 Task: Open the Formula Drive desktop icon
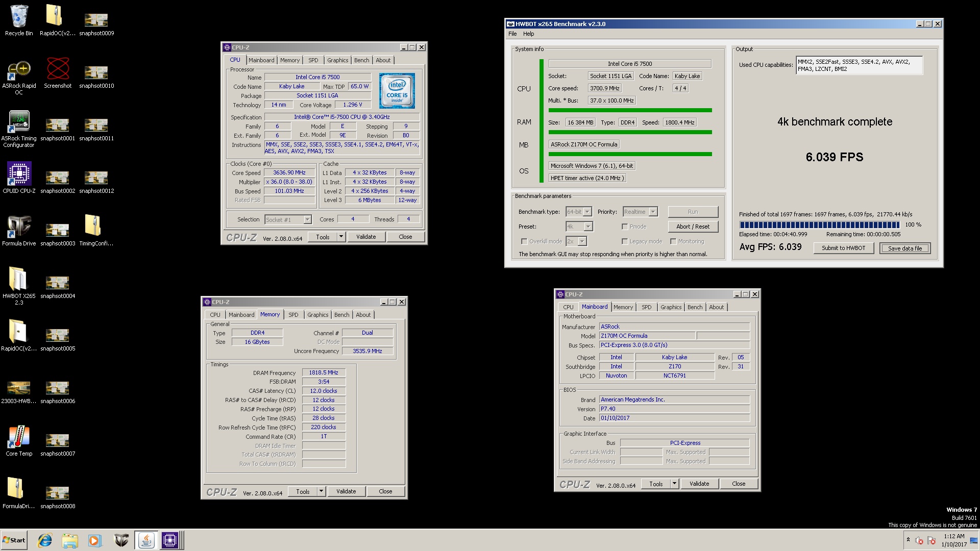(x=19, y=231)
